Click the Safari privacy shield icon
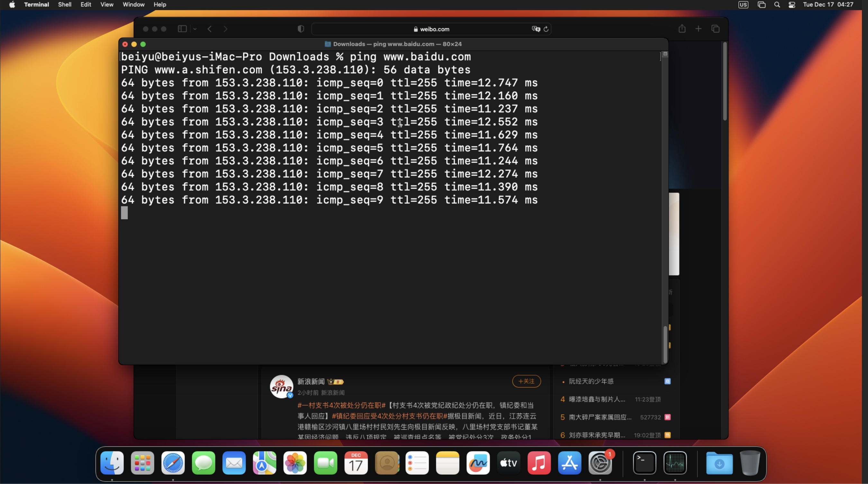The height and width of the screenshot is (484, 868). click(x=301, y=29)
